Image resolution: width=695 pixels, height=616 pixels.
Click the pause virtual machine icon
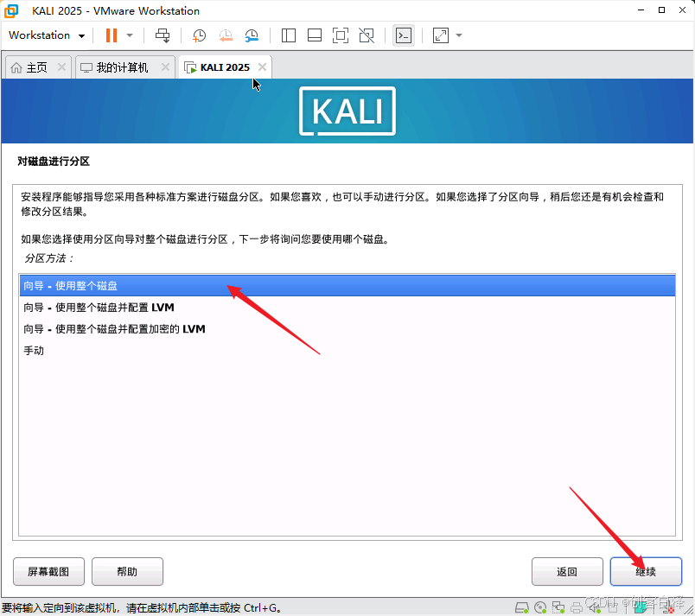(112, 35)
